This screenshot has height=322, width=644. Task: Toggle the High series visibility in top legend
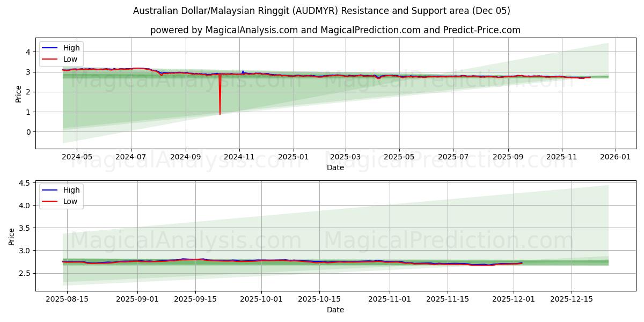pyautogui.click(x=68, y=48)
